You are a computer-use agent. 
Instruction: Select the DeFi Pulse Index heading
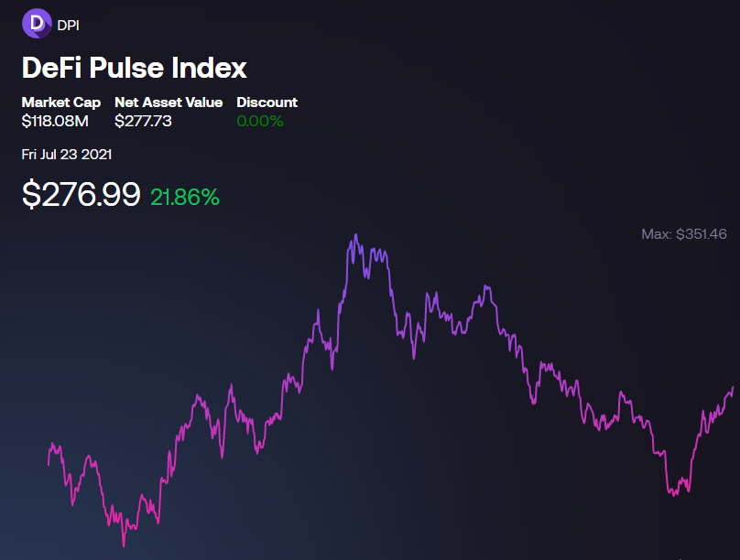coord(134,68)
